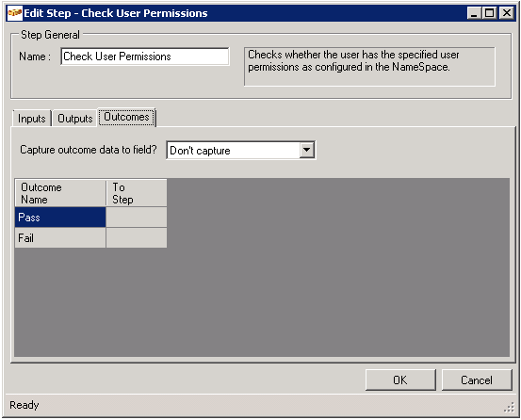Click the To Step cell for Pass

click(x=137, y=218)
